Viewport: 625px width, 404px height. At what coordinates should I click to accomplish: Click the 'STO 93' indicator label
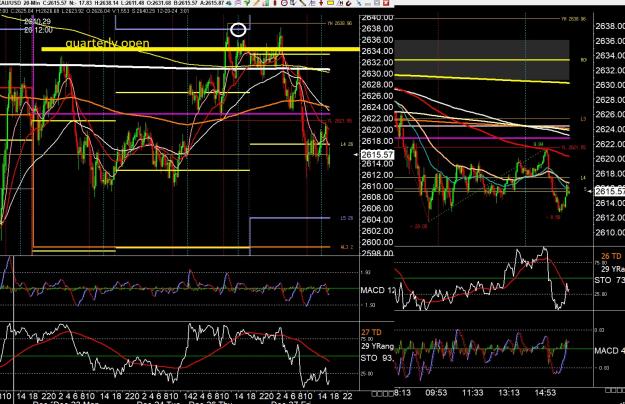tap(377, 358)
